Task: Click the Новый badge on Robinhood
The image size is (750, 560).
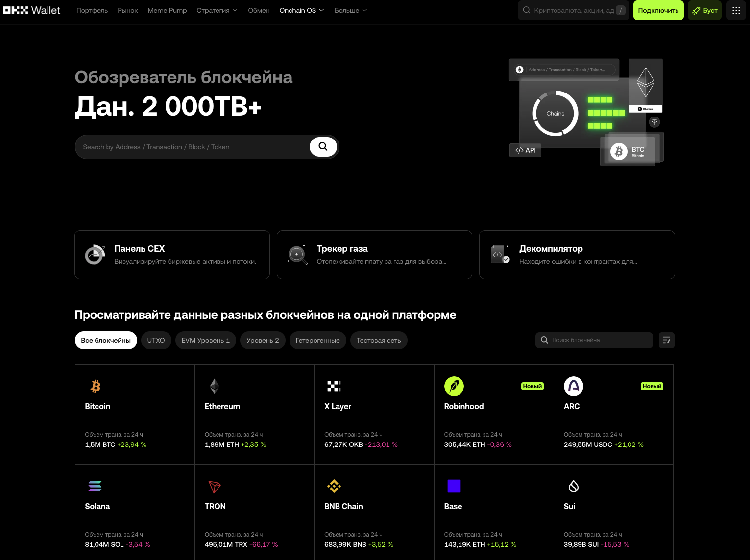Action: (x=532, y=386)
